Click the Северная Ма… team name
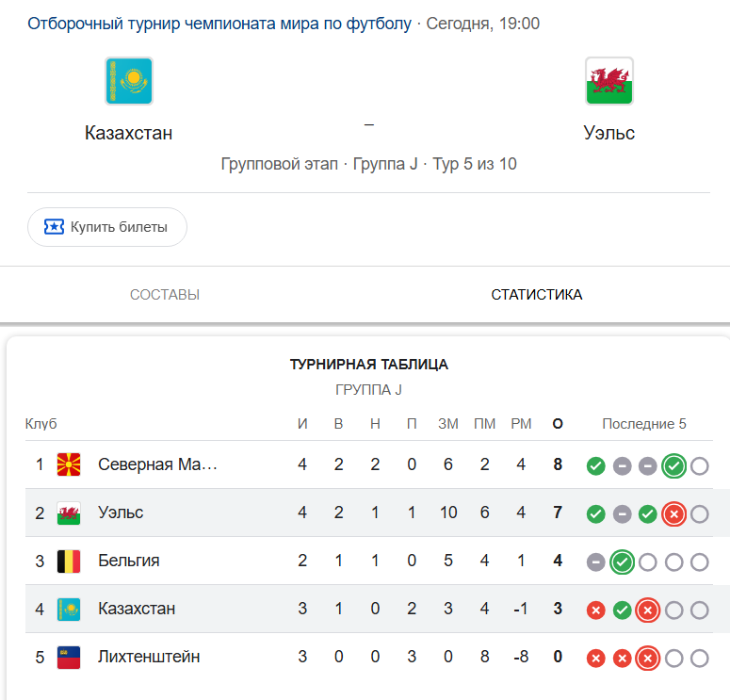Viewport: 730px width, 700px height. 157,464
